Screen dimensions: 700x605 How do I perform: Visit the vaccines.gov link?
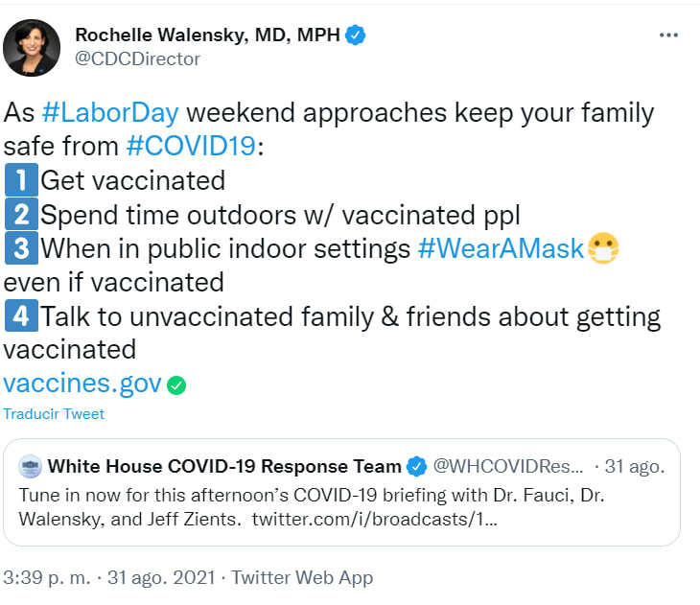coord(82,384)
